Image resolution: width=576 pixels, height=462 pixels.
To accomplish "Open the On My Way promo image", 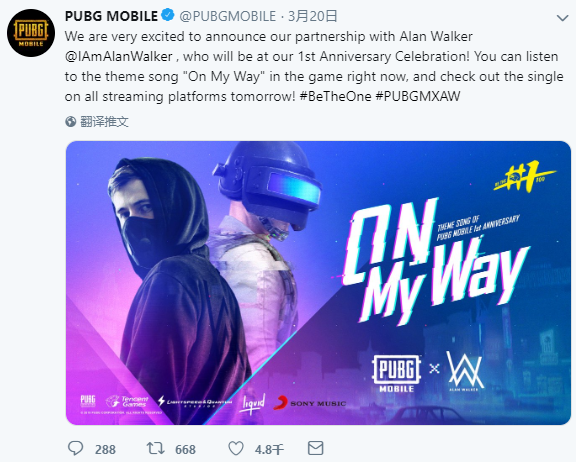I will [x=318, y=283].
